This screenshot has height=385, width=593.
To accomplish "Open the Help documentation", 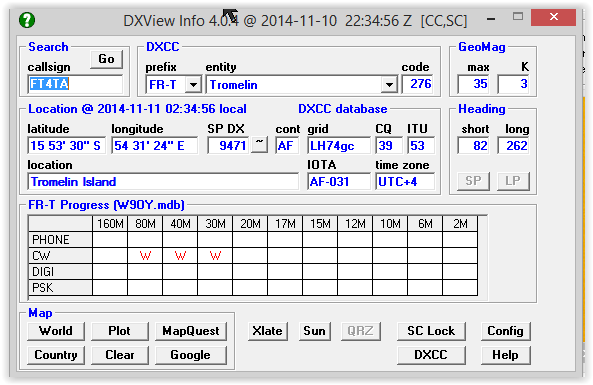I will click(x=505, y=355).
